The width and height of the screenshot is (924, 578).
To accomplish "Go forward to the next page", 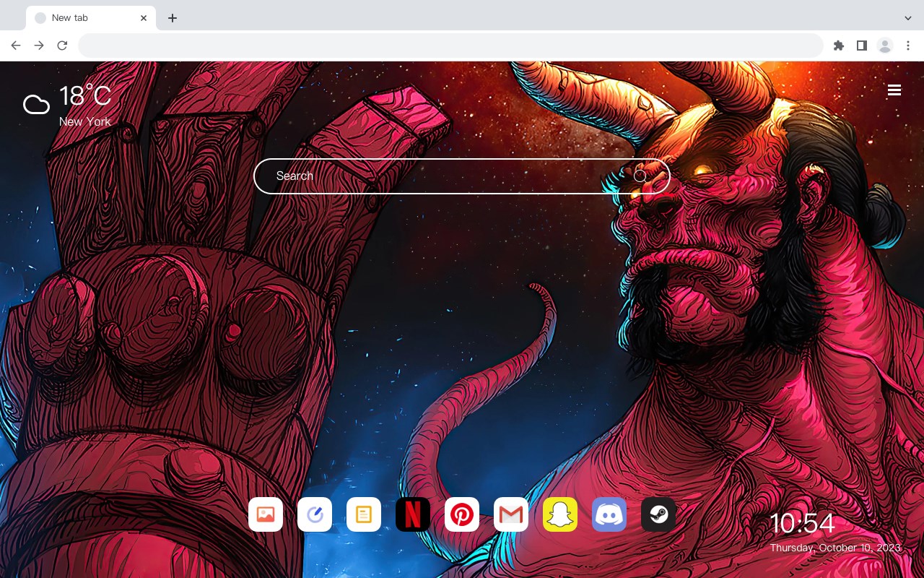I will click(39, 46).
